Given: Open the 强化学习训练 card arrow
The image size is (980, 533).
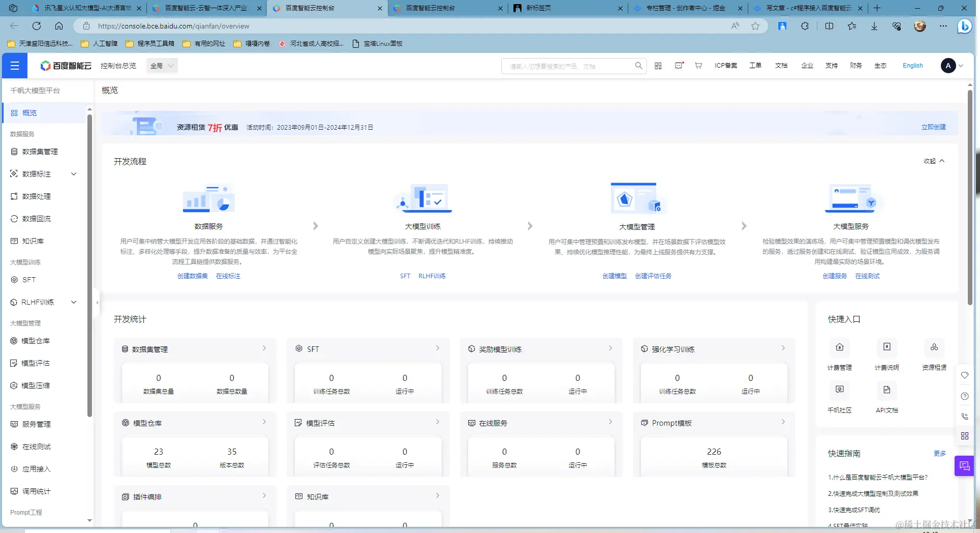Looking at the screenshot, I should (783, 348).
